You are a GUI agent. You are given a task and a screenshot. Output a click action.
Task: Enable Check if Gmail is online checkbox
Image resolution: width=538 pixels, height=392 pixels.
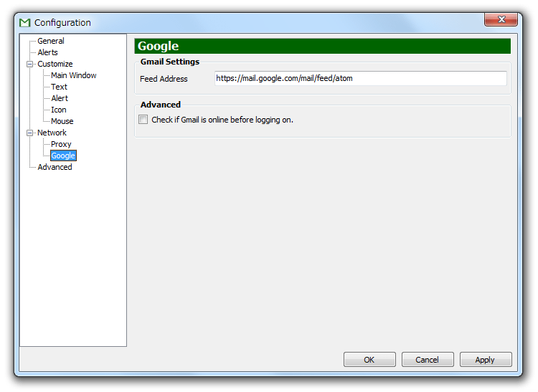tap(143, 120)
